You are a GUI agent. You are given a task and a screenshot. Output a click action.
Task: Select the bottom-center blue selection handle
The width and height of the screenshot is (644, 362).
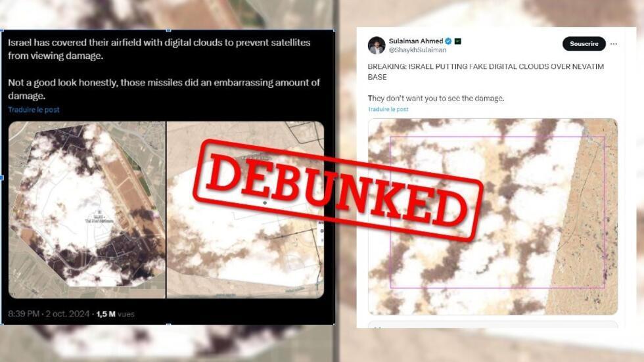click(x=168, y=325)
